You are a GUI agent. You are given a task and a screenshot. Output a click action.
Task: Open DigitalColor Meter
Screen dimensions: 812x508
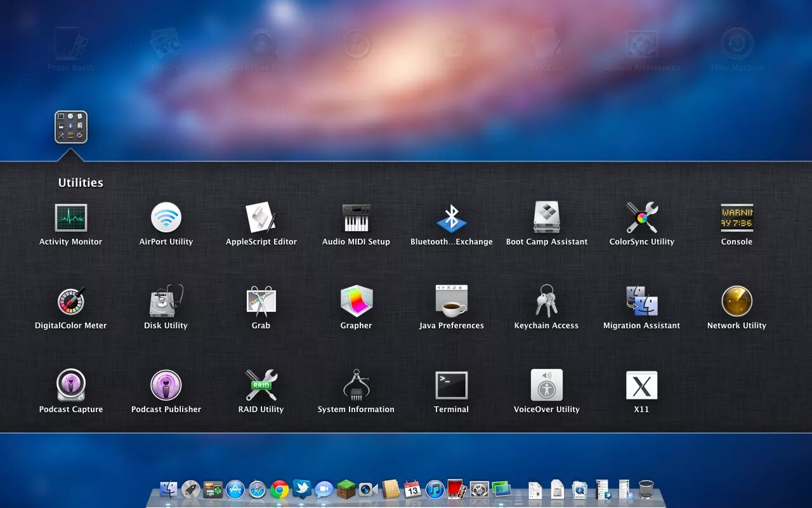(x=70, y=302)
